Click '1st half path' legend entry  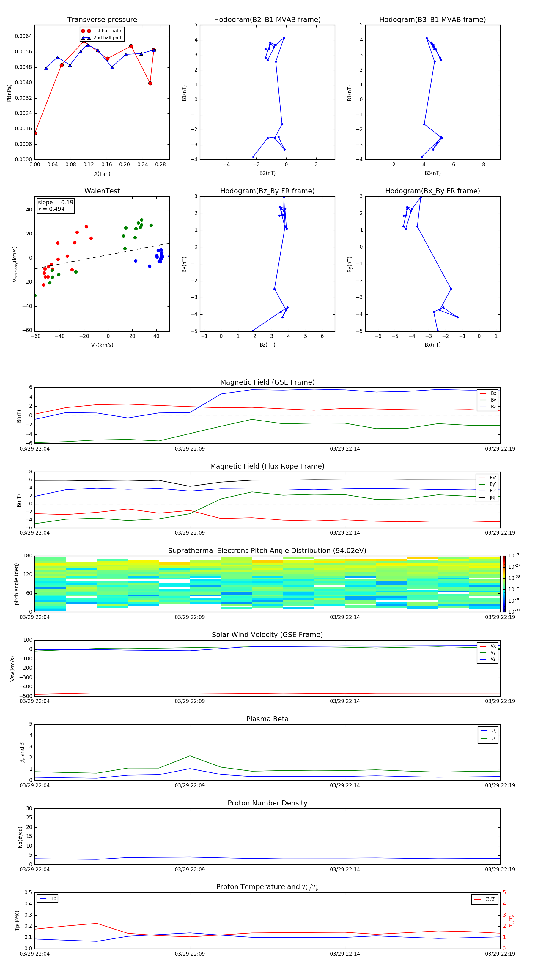coord(101,31)
